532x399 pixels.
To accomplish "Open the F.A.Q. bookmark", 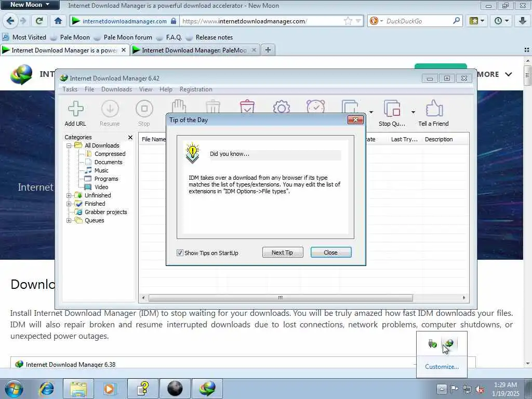I will (x=169, y=37).
